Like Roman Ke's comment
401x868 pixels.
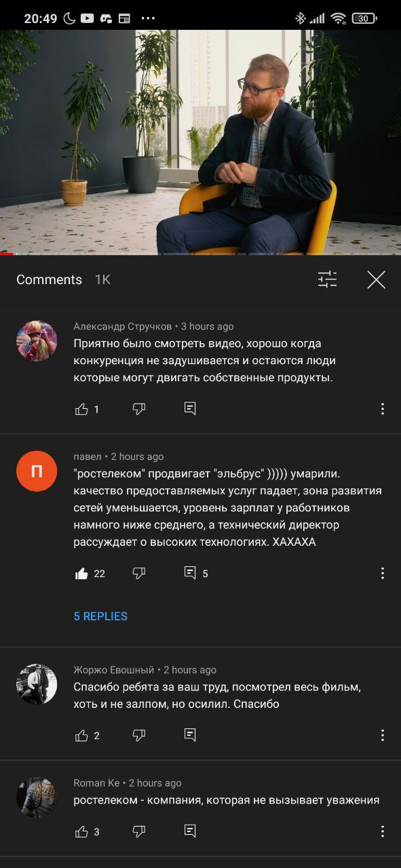point(81,831)
